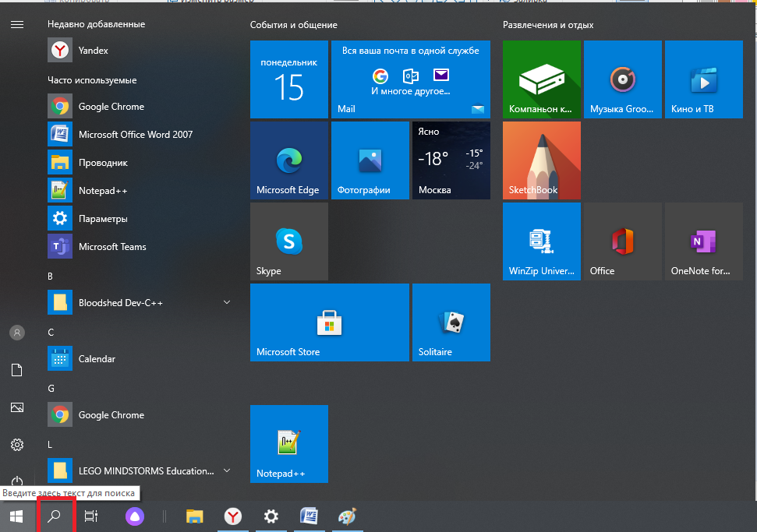Select letter L header in app list
The image size is (757, 532).
click(x=50, y=444)
